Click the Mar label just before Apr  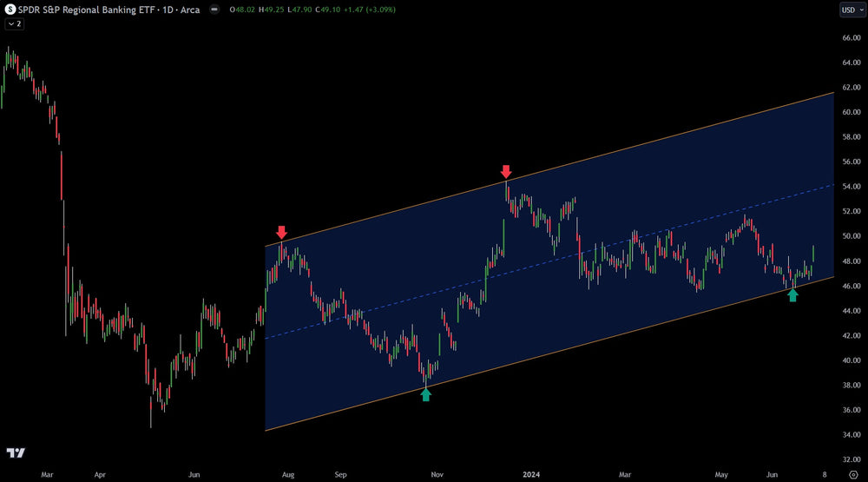(x=47, y=475)
